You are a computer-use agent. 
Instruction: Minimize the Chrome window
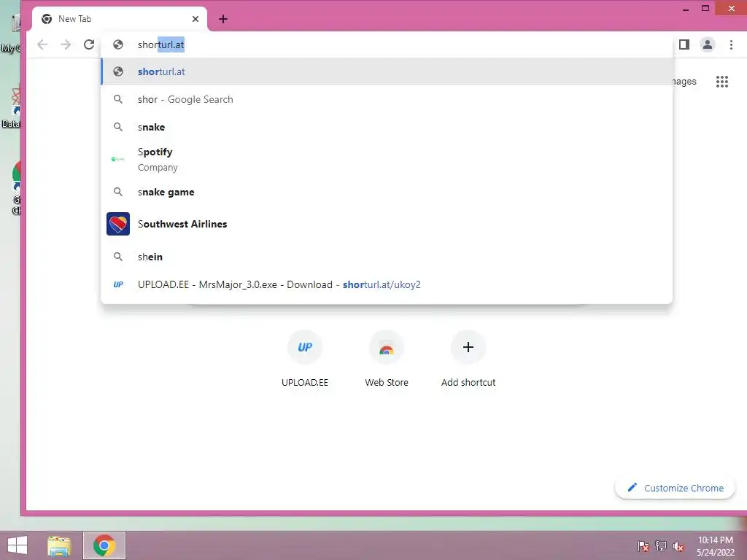click(x=686, y=9)
